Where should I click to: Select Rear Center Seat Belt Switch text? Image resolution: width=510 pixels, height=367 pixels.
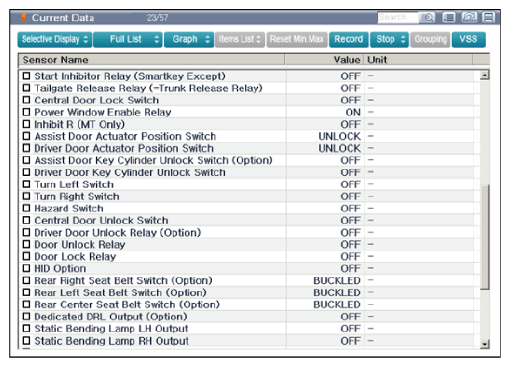coord(127,304)
